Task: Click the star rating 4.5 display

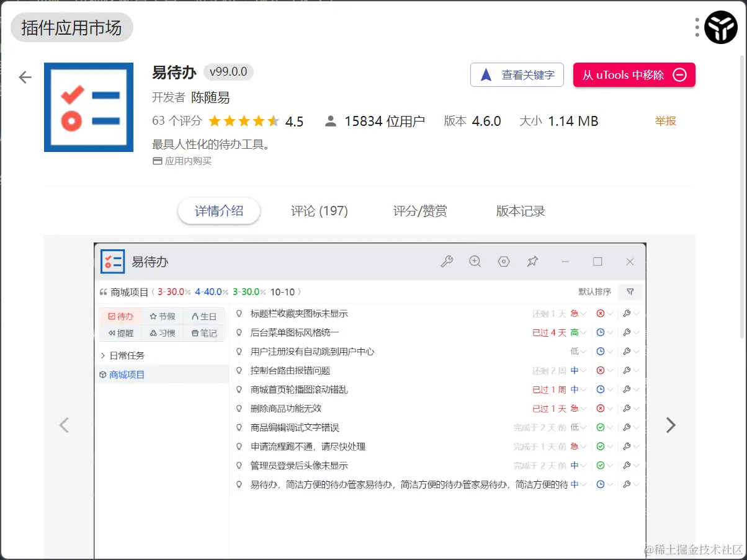Action: (256, 121)
